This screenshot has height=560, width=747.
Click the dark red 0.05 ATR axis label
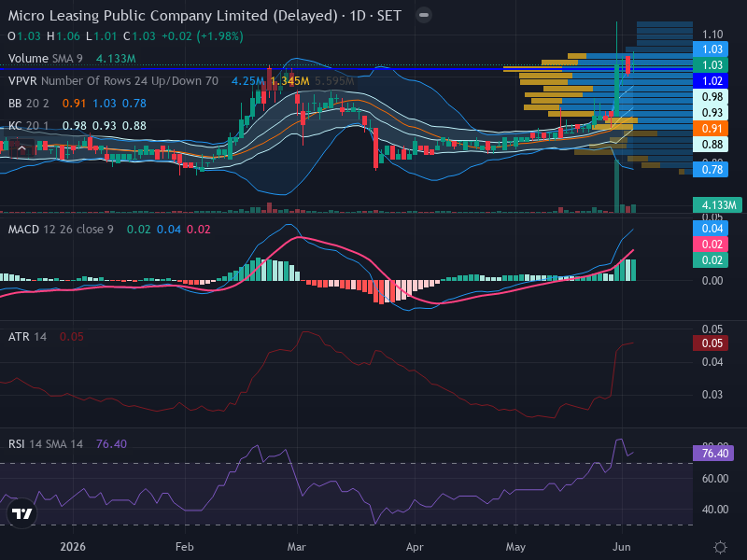coord(711,343)
